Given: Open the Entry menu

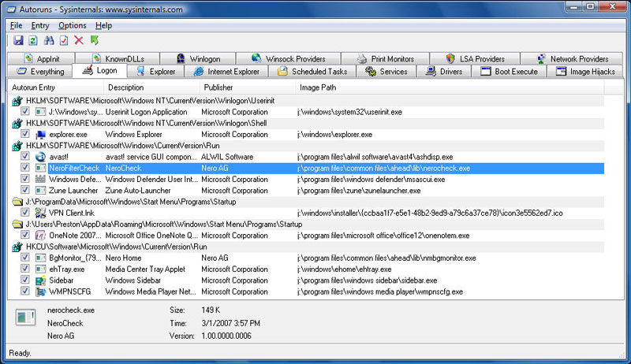Looking at the screenshot, I should click(39, 25).
